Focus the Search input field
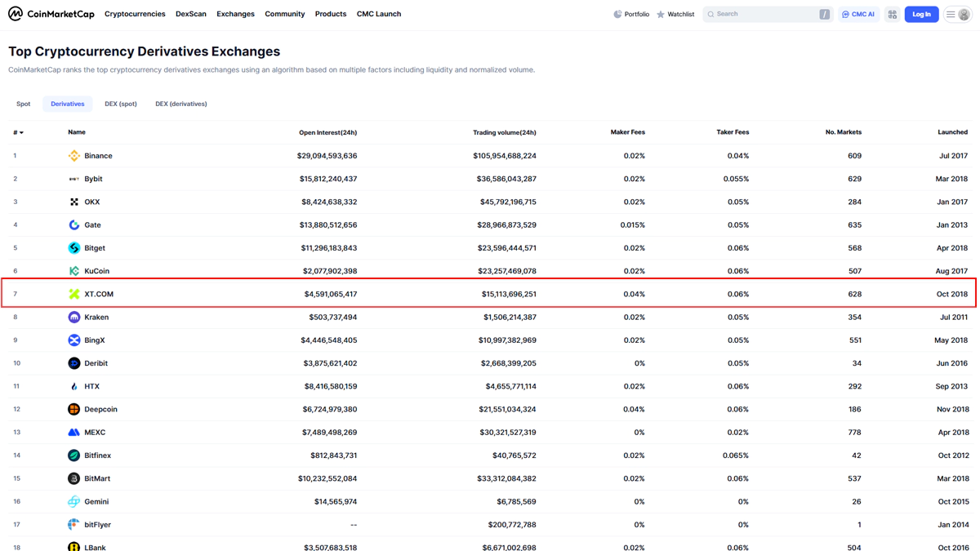This screenshot has height=551, width=980. (x=764, y=14)
